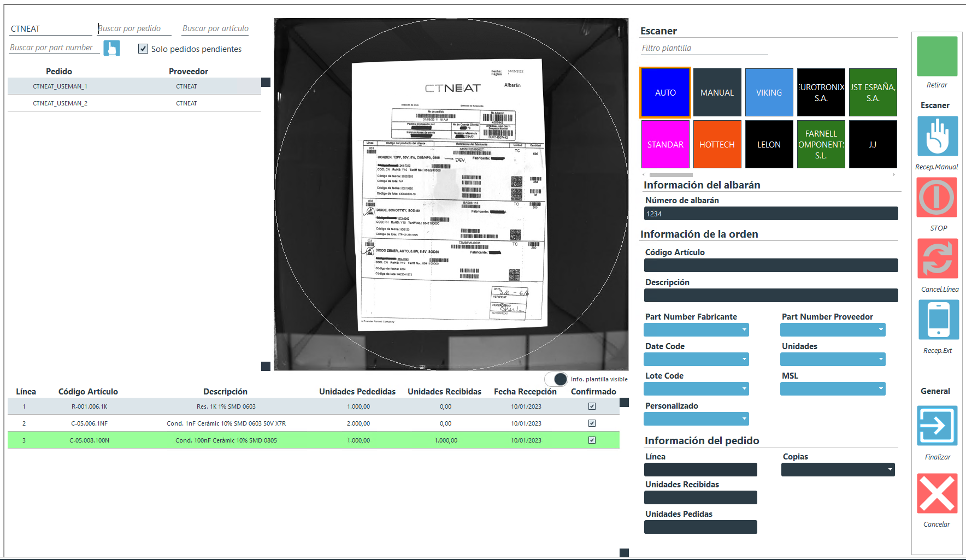
Task: Toggle Info. plantilla visible switch
Action: click(556, 379)
